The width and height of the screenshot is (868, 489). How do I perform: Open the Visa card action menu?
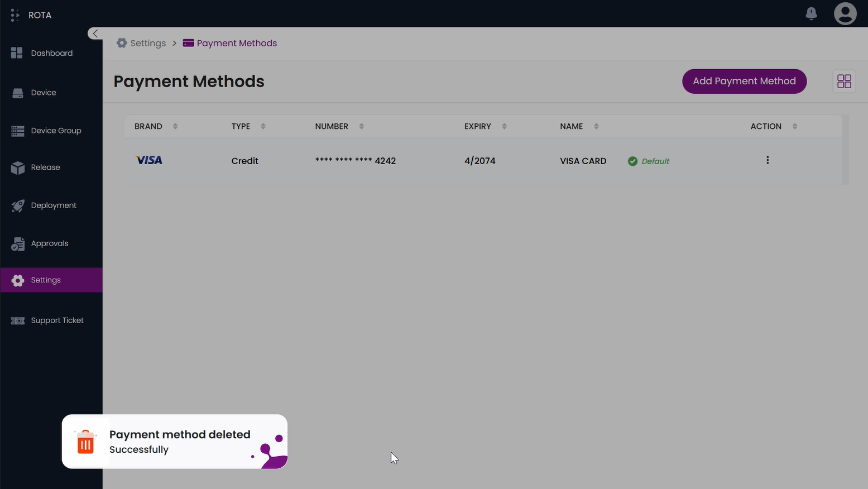coord(767,160)
